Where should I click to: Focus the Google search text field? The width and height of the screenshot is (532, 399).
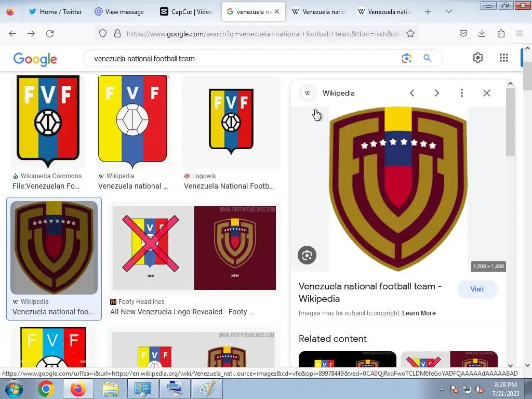click(244, 59)
